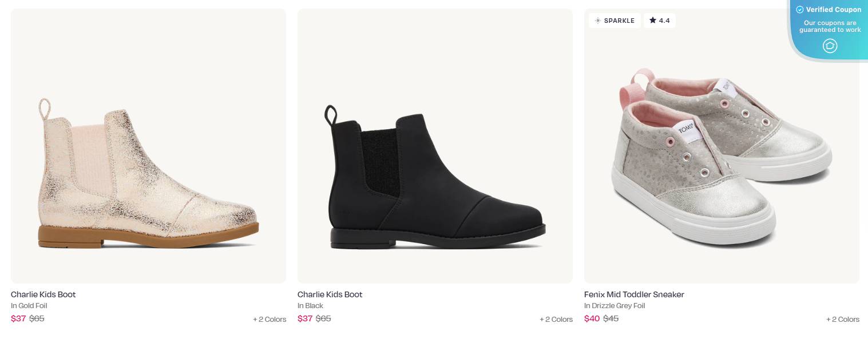Open the Fenix Mid Toddler Sneaker product page

click(x=634, y=294)
